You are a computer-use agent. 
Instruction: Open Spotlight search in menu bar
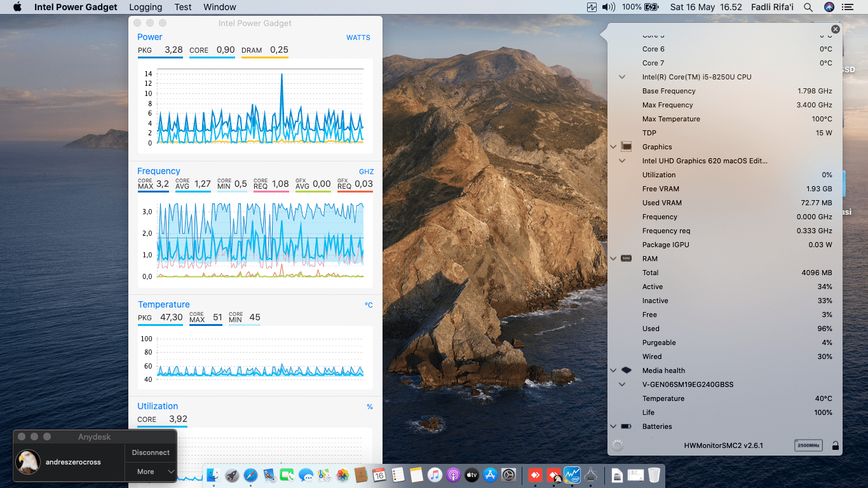(808, 7)
